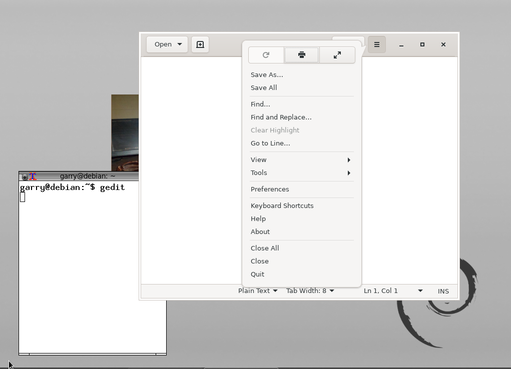Viewport: 511px width, 369px height.
Task: Open the Plain Text language selector
Action: pos(258,291)
